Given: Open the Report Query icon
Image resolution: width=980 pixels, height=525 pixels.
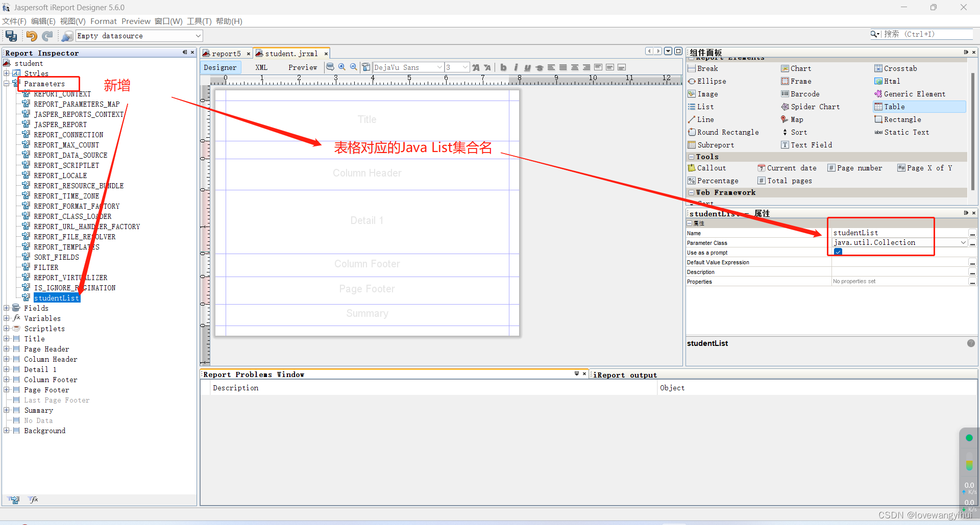Looking at the screenshot, I should pos(330,67).
